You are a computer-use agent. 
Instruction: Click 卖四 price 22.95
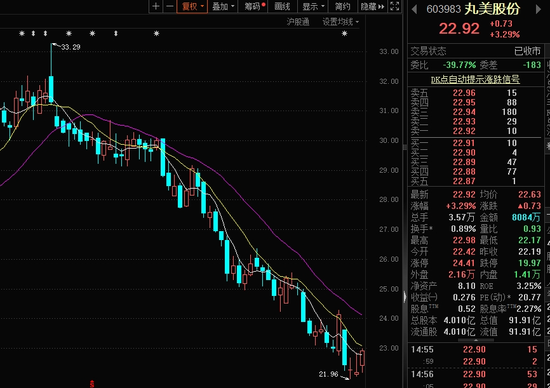[x=464, y=102]
